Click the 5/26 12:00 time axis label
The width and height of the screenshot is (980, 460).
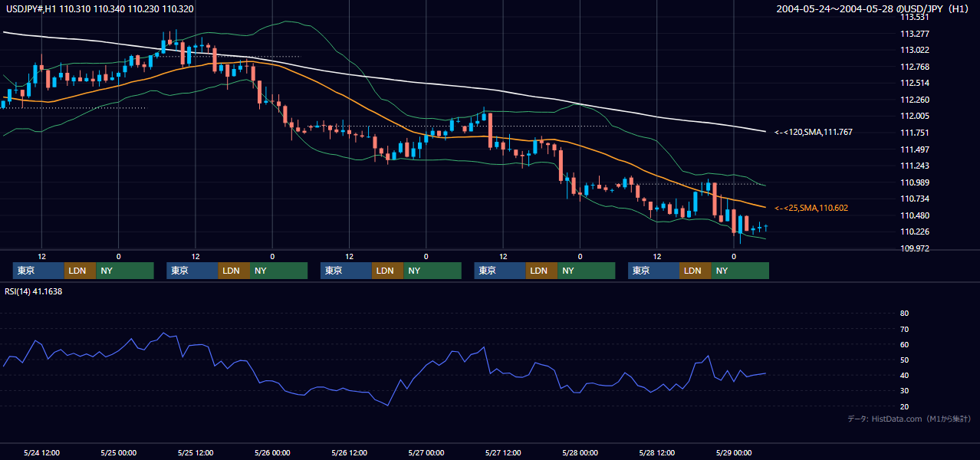pos(350,452)
